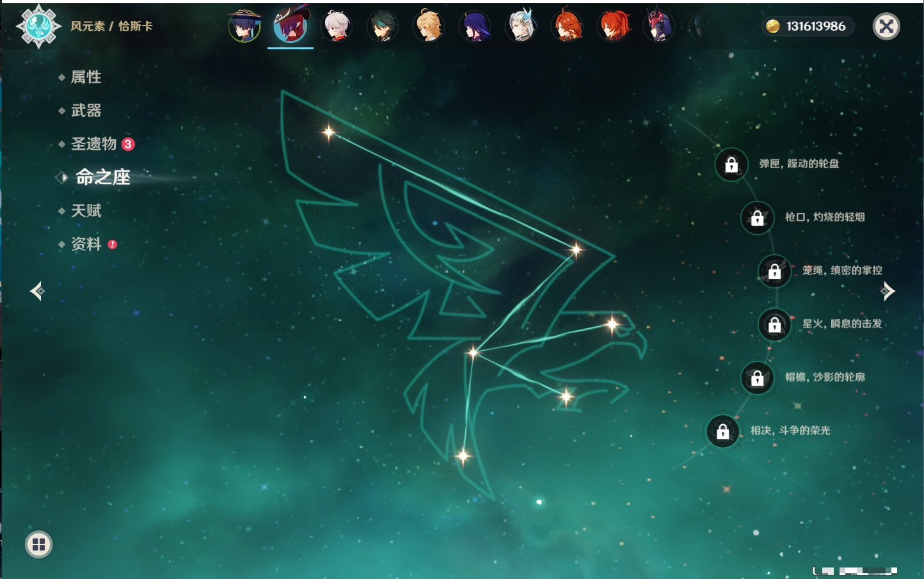The image size is (924, 579).
Task: Close the character screen with the X button
Action: pyautogui.click(x=886, y=26)
